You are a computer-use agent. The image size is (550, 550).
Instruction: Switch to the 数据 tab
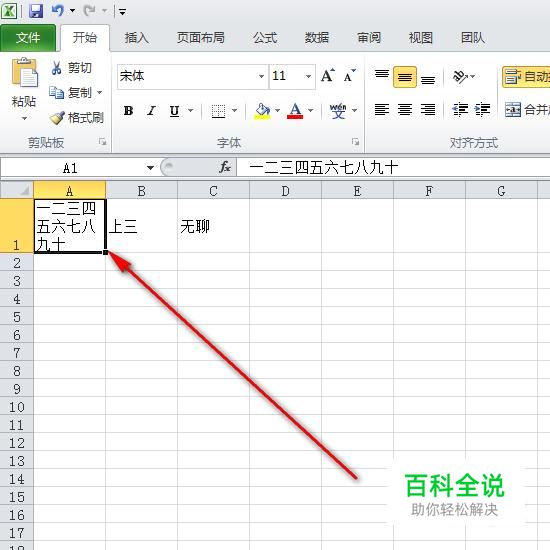pos(317,38)
